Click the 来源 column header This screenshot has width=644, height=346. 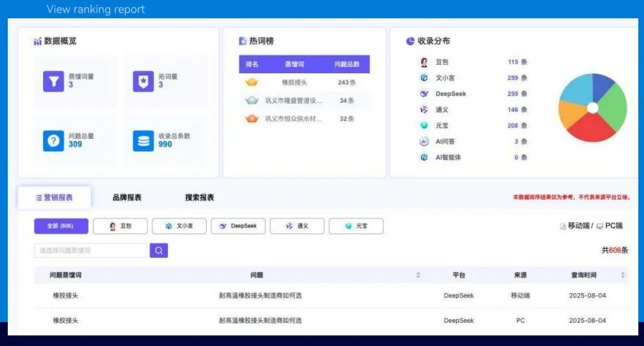pyautogui.click(x=521, y=275)
